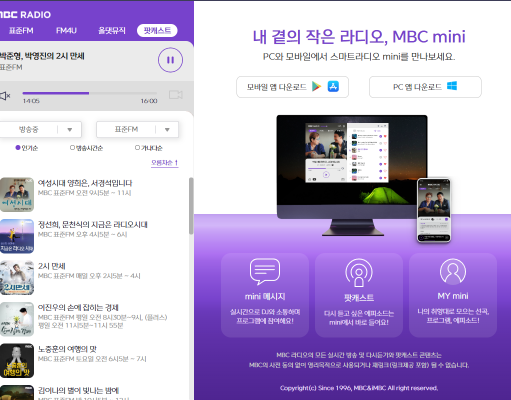Select the 인기순 sort option

click(x=27, y=148)
